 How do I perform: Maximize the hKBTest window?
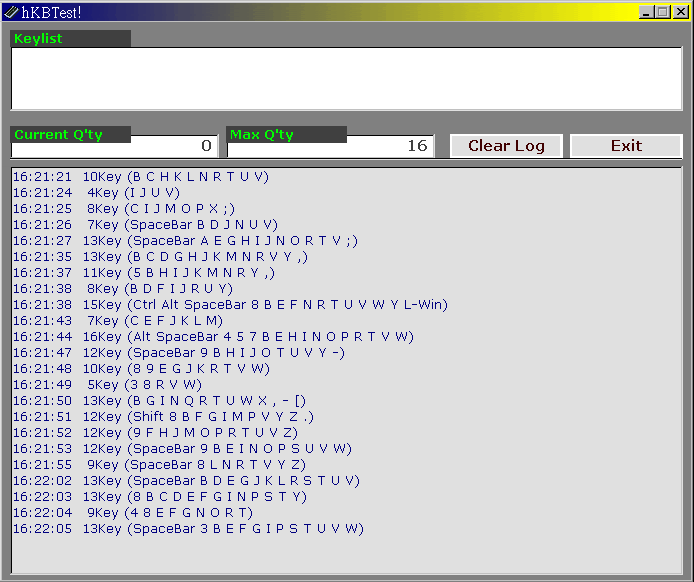tap(663, 12)
